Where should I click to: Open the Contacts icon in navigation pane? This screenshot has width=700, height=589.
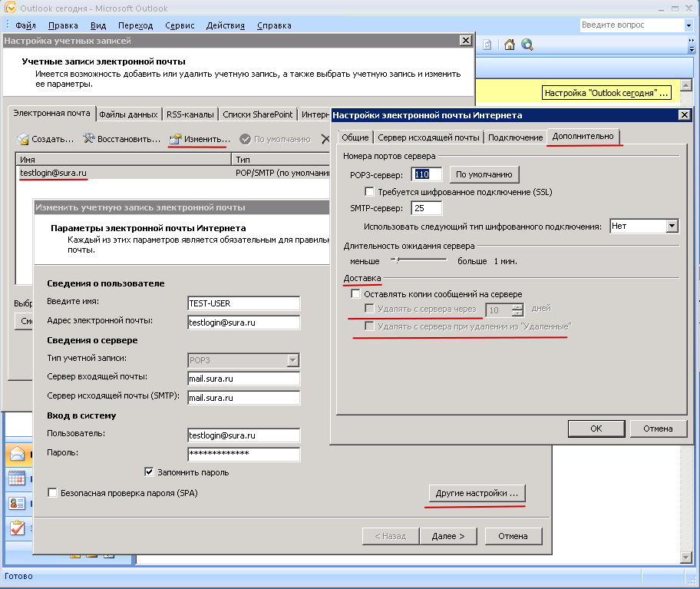coord(15,504)
